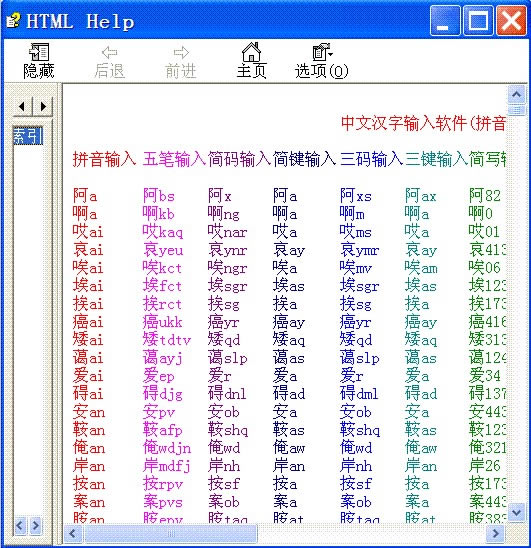Click the vertical scrollbar thumb
531x548 pixels.
(x=517, y=110)
